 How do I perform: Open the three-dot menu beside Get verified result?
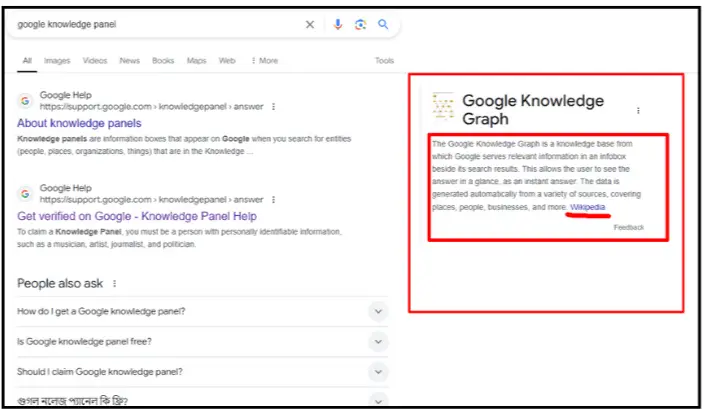click(273, 200)
